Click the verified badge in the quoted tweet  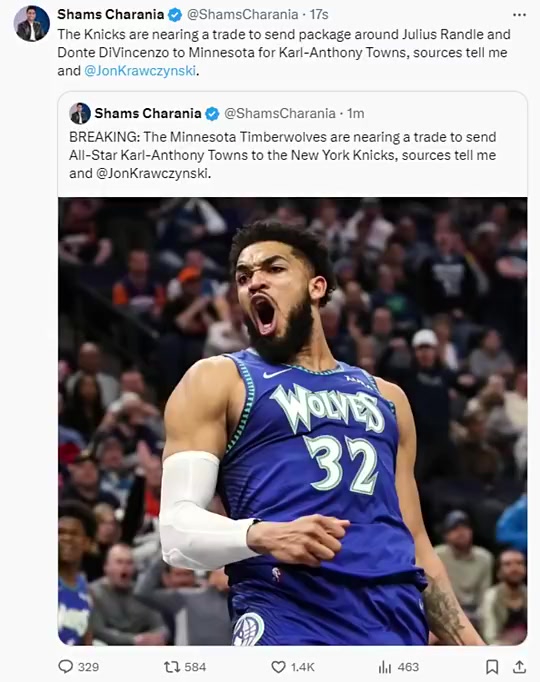(x=212, y=114)
